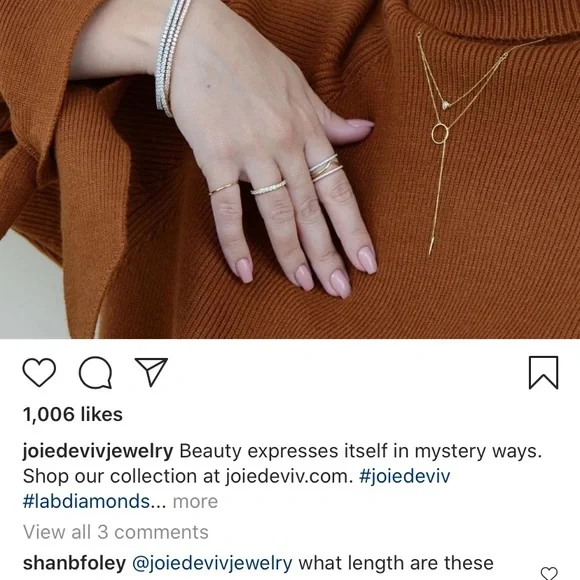Open the @joiedevivjewelry mention in comment
Viewport: 580px width, 580px height.
pos(212,564)
